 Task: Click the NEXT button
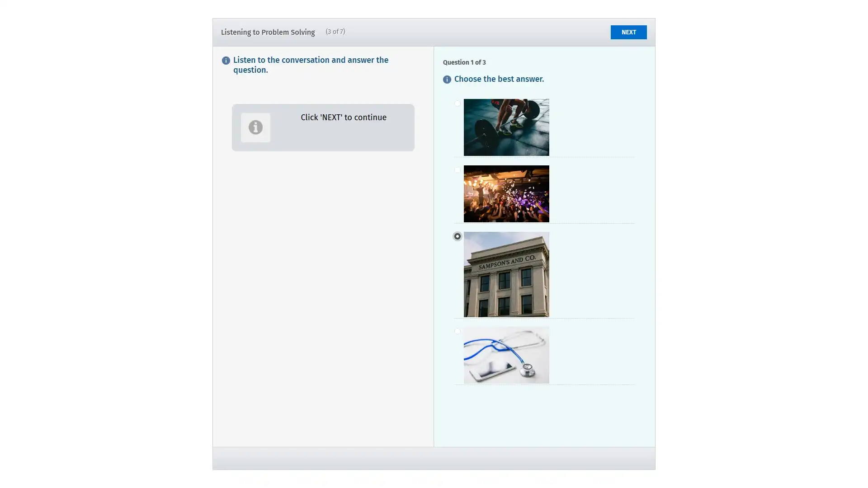pos(628,32)
